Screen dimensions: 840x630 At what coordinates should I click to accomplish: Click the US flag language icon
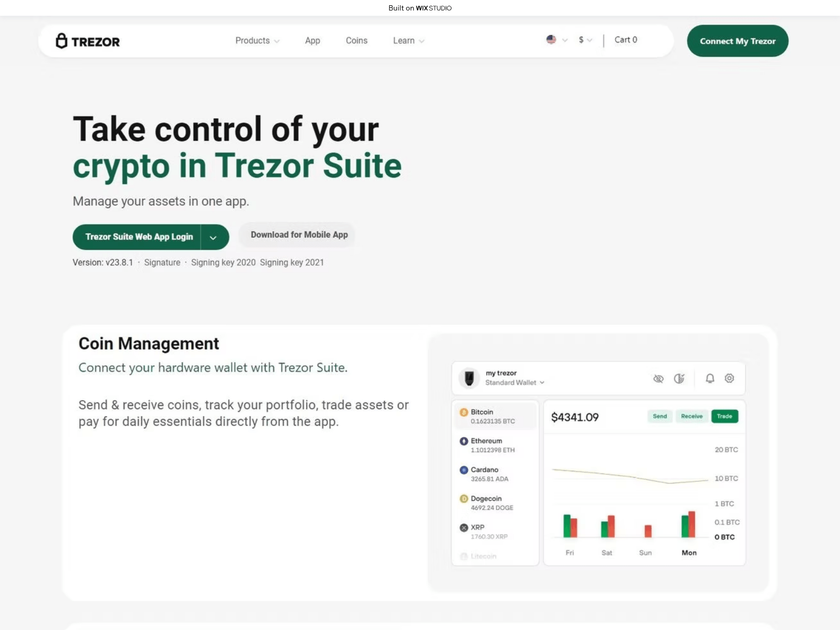pos(551,40)
